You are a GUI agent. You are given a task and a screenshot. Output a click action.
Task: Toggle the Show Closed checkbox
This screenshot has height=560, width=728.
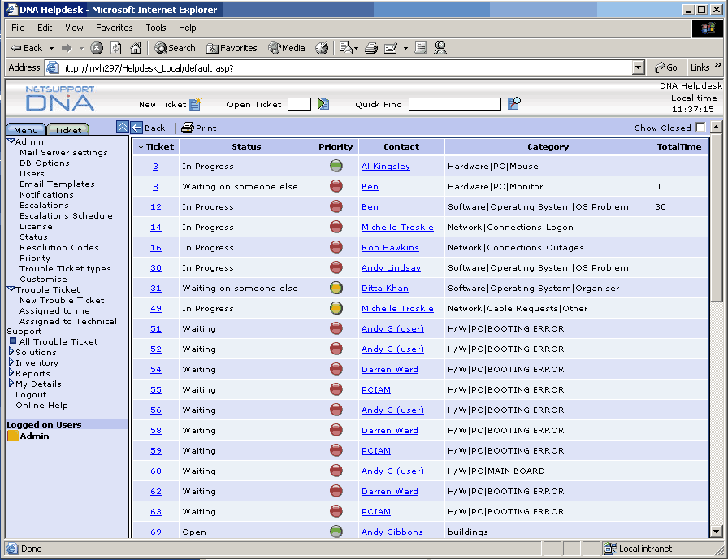click(701, 128)
